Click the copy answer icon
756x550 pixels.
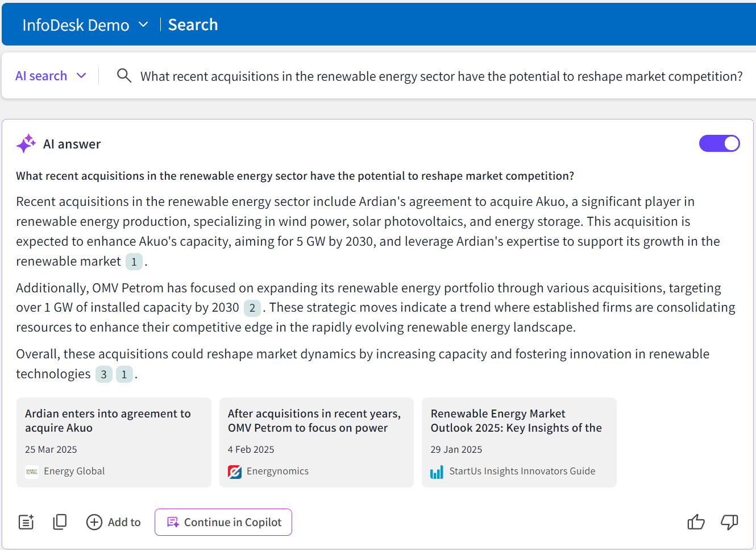click(60, 522)
